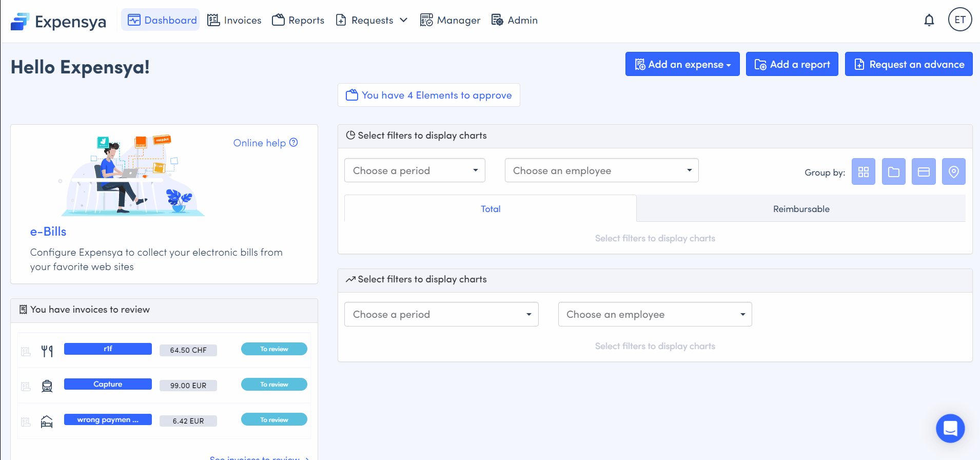980x460 pixels.
Task: Group charts by payment card icon
Action: coord(923,172)
